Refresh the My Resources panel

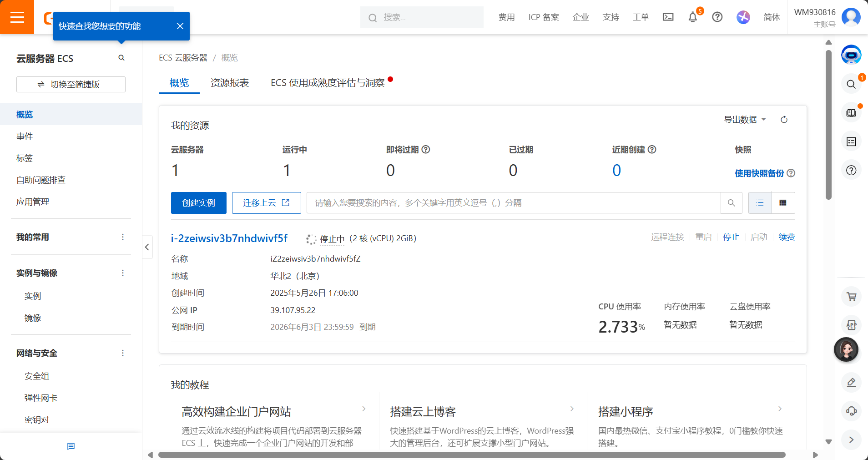pos(784,120)
